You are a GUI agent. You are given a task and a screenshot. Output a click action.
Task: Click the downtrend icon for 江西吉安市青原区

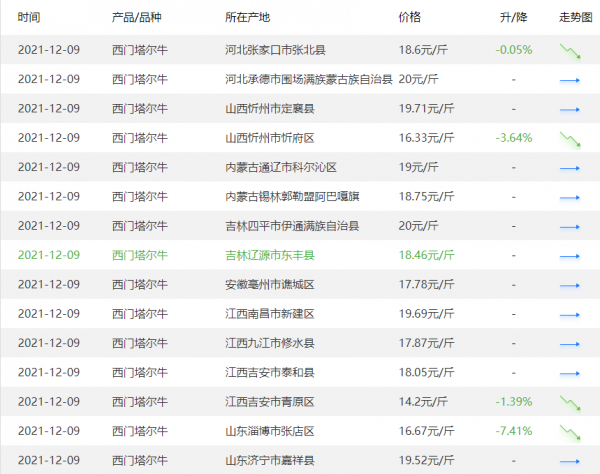(570, 403)
